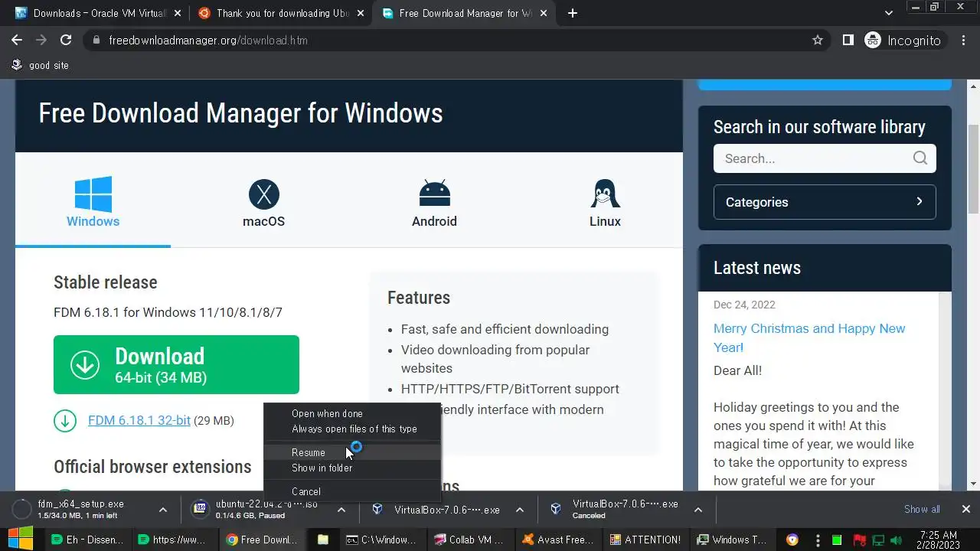This screenshot has height=551, width=980.
Task: Click the 32-bit download arrow icon
Action: click(65, 420)
